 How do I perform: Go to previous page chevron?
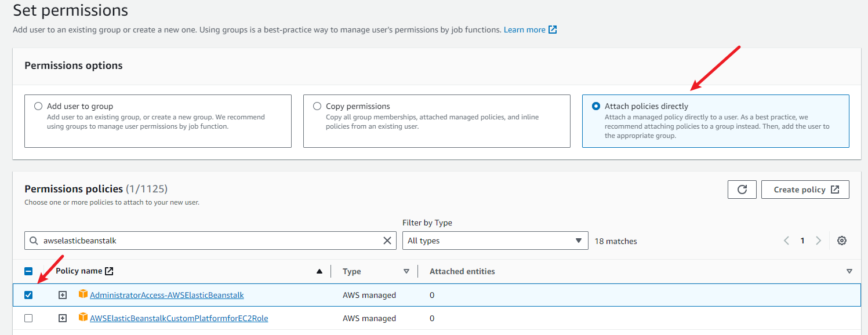(787, 241)
